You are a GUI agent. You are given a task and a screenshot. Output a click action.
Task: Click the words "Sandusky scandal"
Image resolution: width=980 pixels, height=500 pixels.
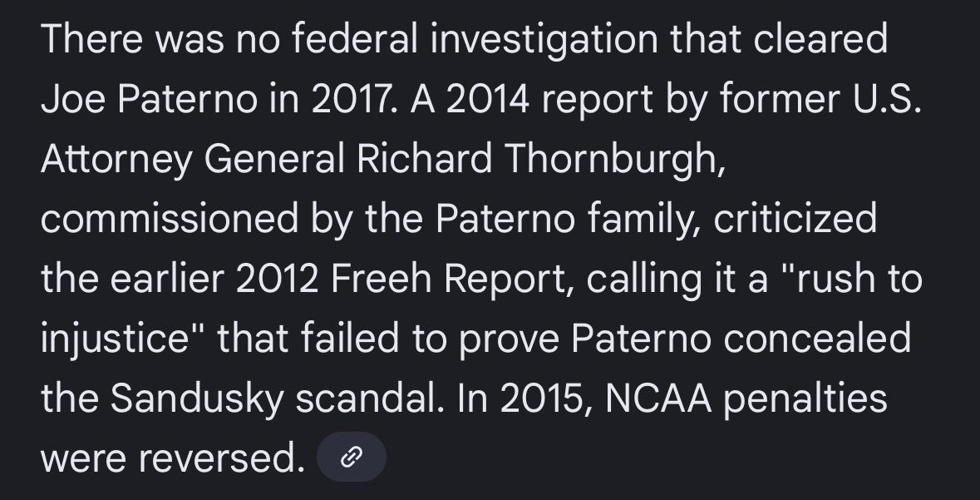[273, 398]
